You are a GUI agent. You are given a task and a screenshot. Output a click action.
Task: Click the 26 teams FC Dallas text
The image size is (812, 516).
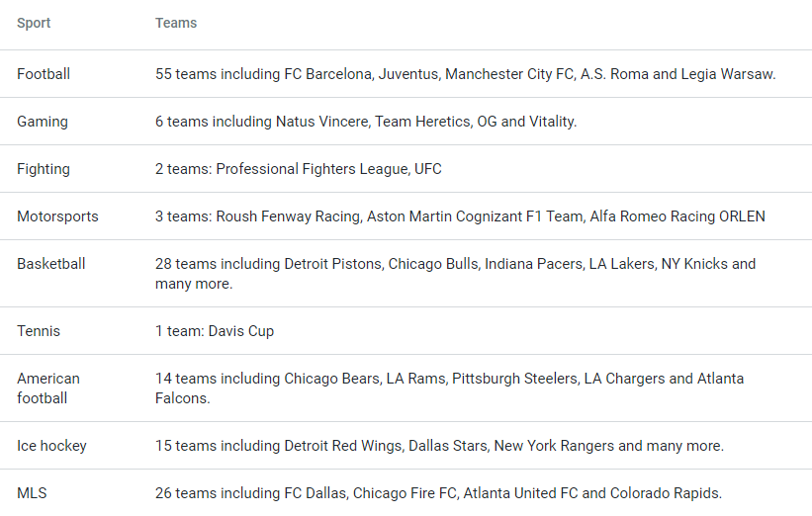438,493
